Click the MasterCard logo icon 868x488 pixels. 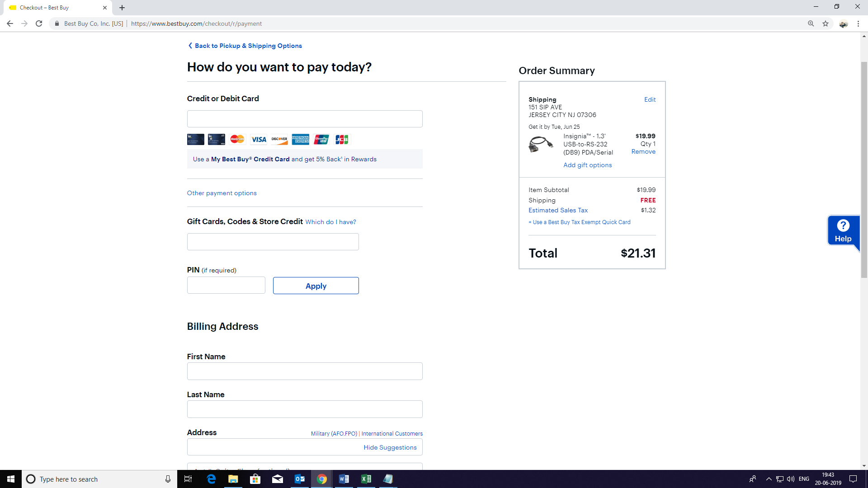tap(237, 139)
